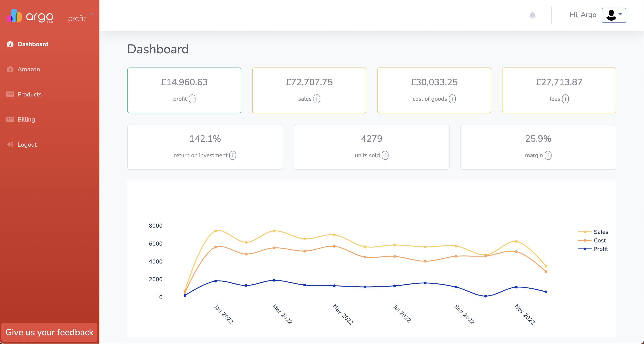Open cost of goods info icon
This screenshot has height=344, width=644.
(x=452, y=99)
